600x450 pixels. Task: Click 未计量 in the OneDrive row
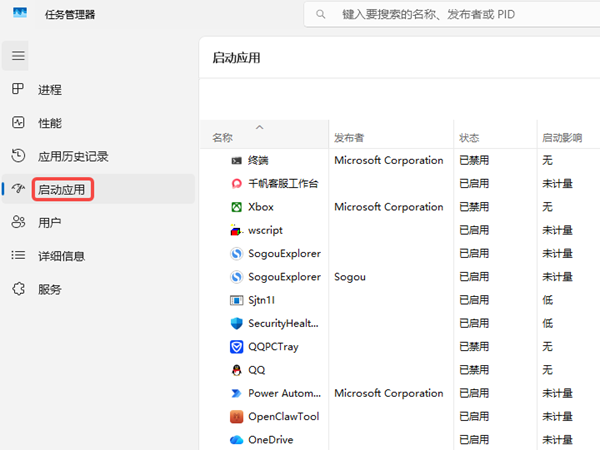557,440
